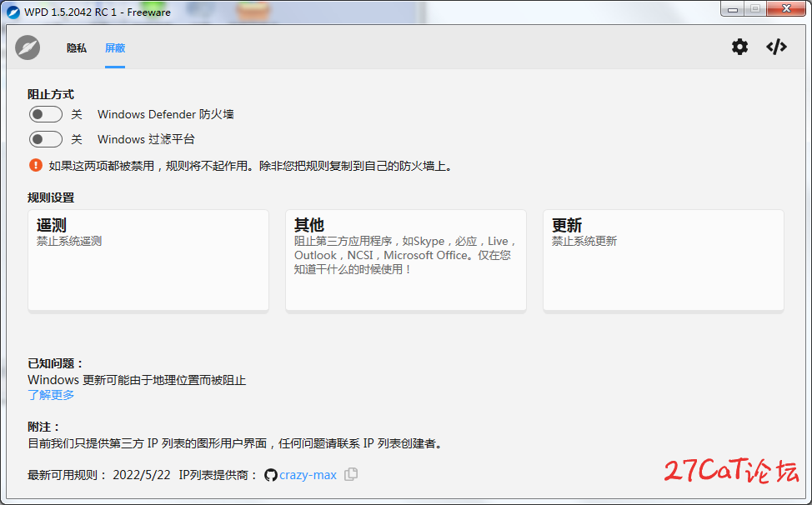Click the GitHub logo icon
This screenshot has width=812, height=505.
[x=270, y=474]
